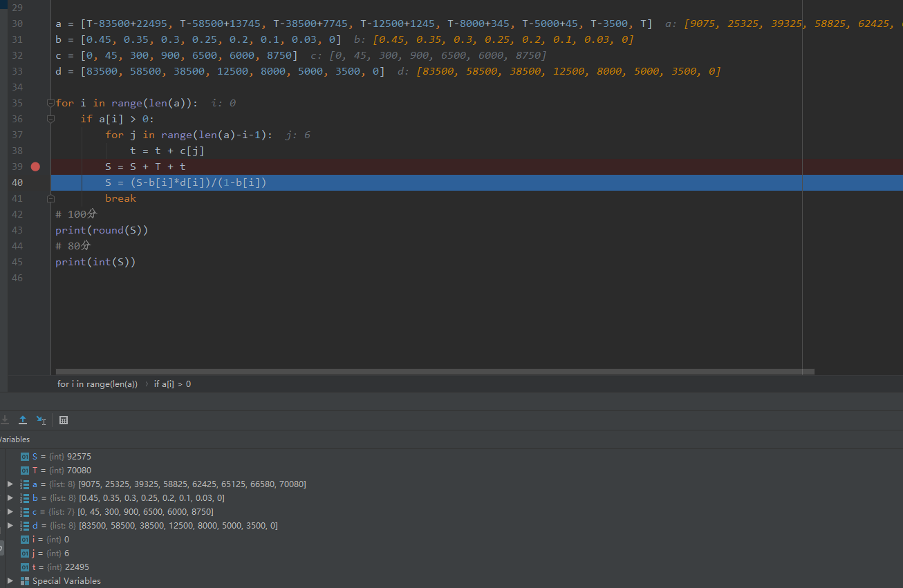Click the list icon beside variable c
The height and width of the screenshot is (588, 903).
point(25,511)
